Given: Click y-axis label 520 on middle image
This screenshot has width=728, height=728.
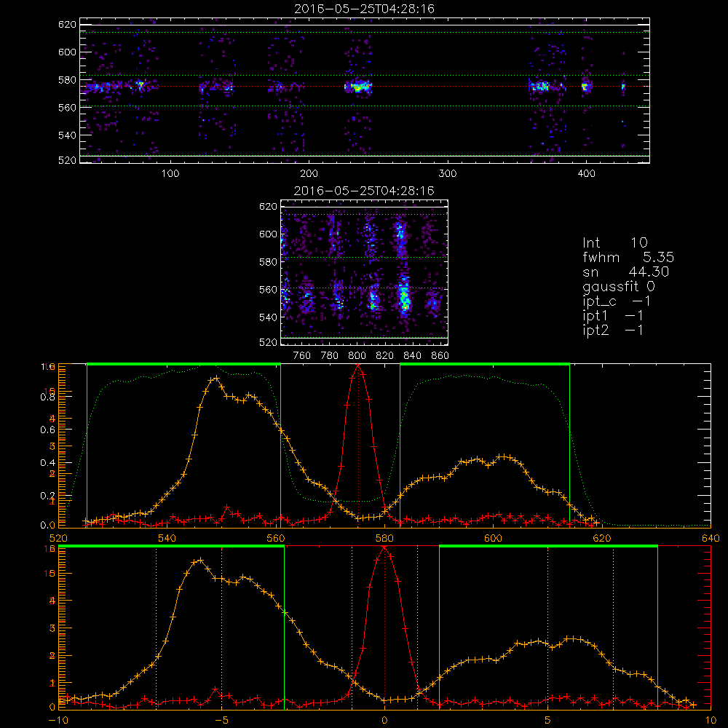Looking at the screenshot, I should (x=268, y=342).
